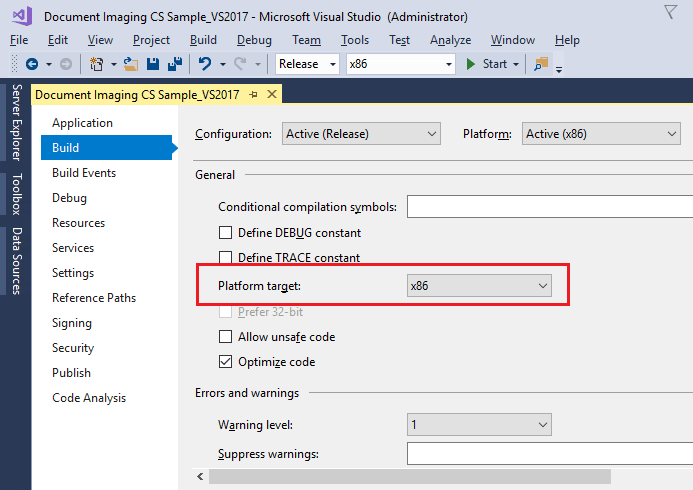Click the Save floppy disk icon

click(x=154, y=64)
